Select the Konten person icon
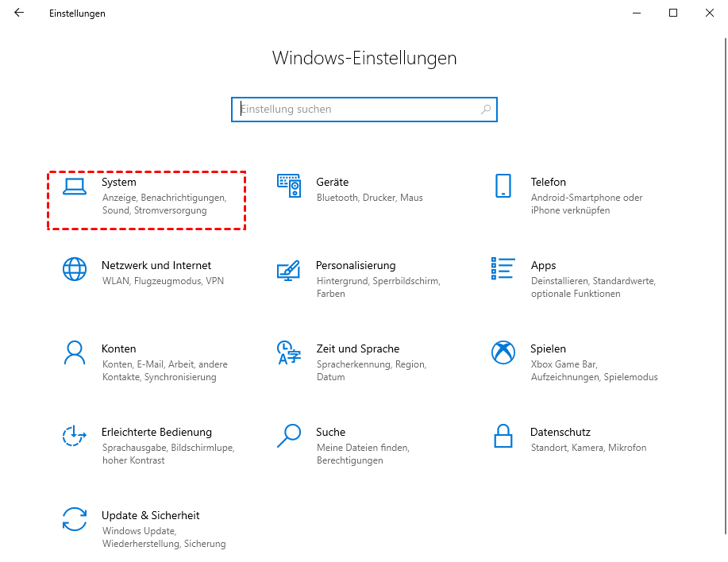Image resolution: width=728 pixels, height=562 pixels. [75, 352]
